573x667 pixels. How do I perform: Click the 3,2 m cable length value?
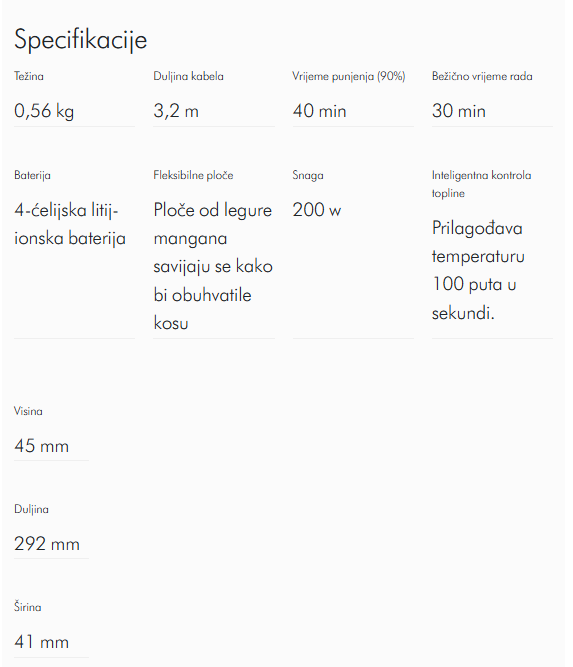[x=176, y=111]
